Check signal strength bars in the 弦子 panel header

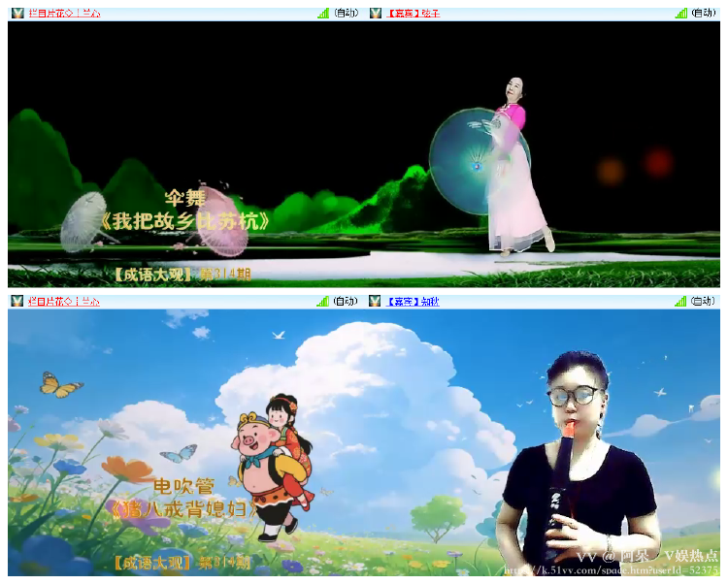click(681, 14)
